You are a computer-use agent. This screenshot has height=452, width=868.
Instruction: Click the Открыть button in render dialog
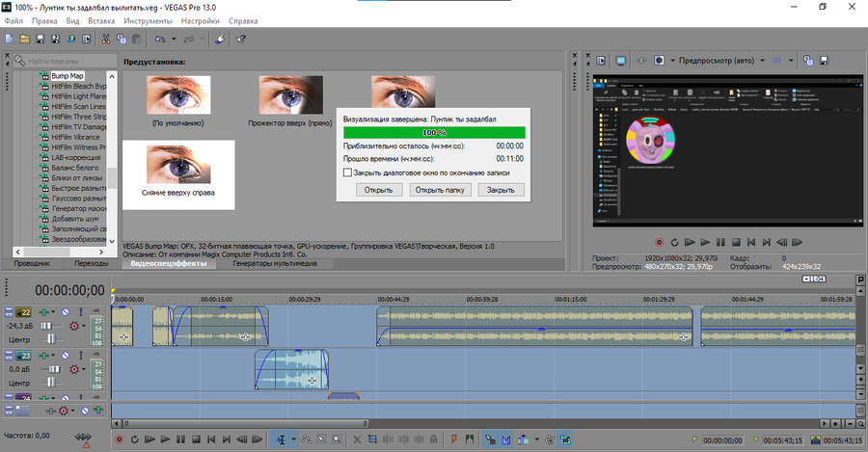point(379,190)
